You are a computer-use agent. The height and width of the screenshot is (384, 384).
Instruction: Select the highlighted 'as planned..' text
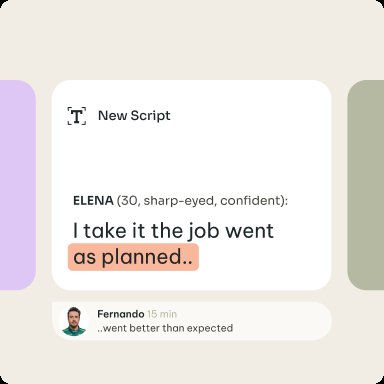click(133, 257)
